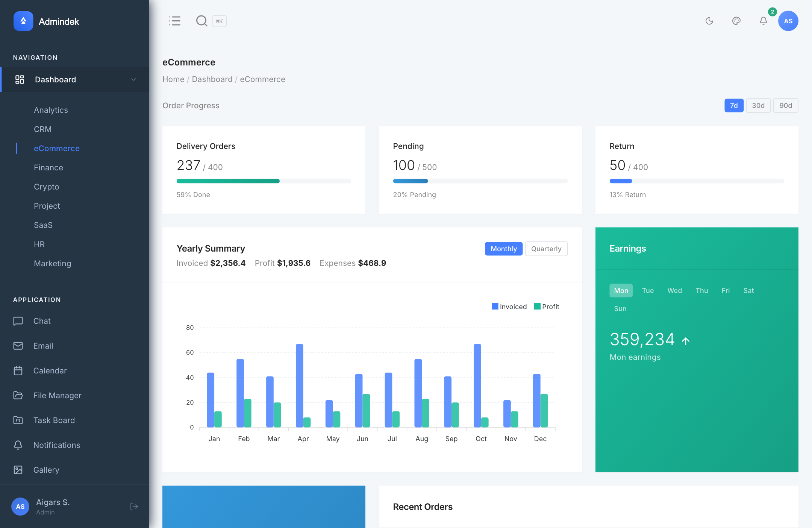The width and height of the screenshot is (812, 528).
Task: Open the theme palette picker
Action: click(x=736, y=21)
